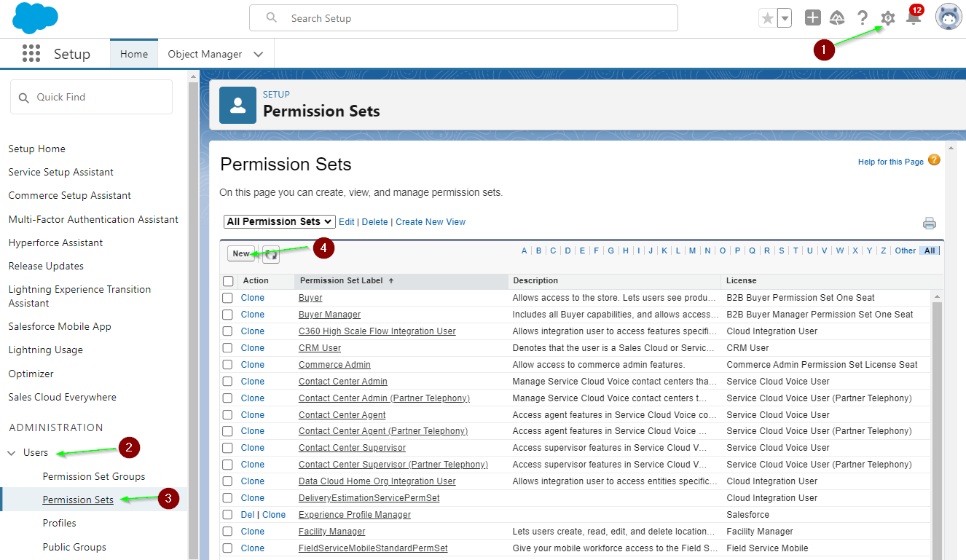The image size is (966, 560).
Task: Open Service Setup Assistant
Action: 61,172
